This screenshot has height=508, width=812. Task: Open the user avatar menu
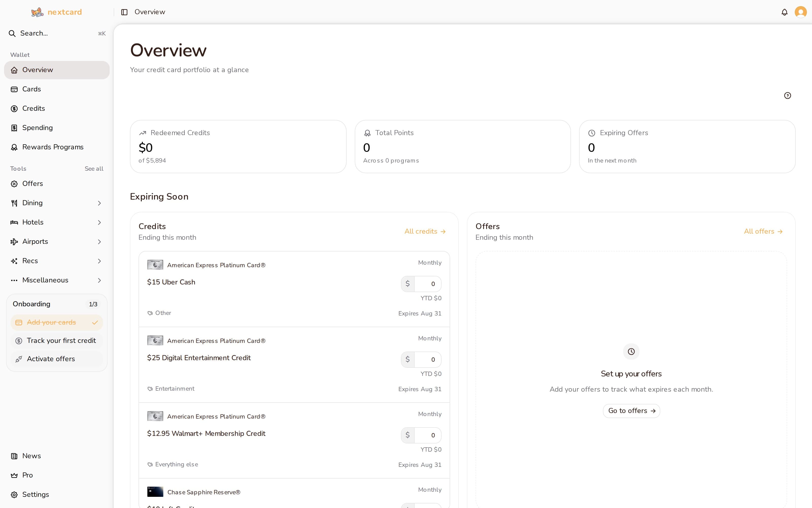(x=801, y=12)
